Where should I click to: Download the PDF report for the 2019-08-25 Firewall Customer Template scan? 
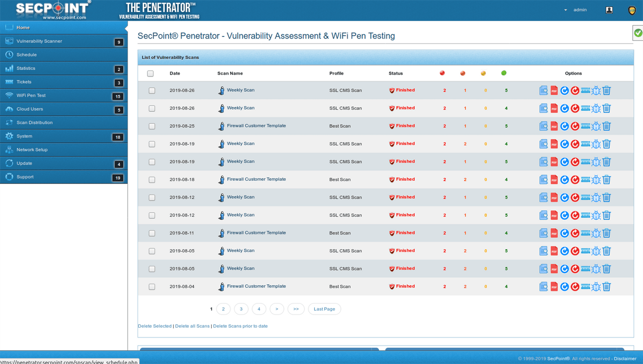[x=554, y=126]
